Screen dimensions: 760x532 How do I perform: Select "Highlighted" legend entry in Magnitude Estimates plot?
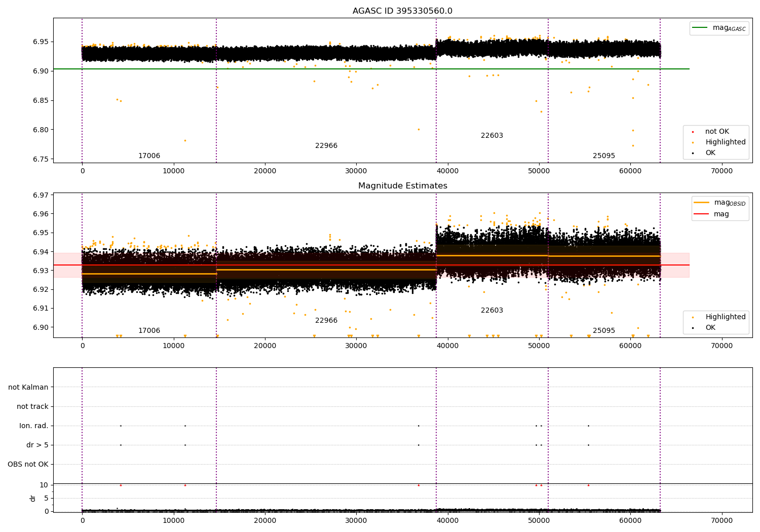[726, 317]
